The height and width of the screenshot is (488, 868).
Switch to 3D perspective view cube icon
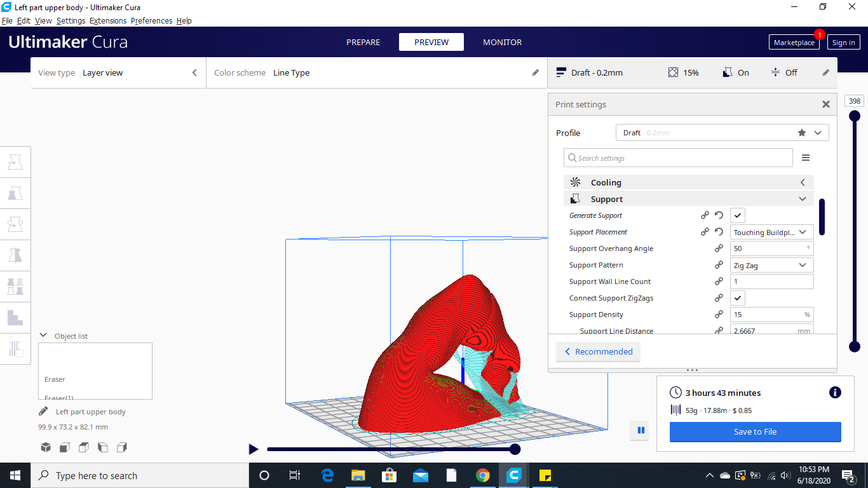[x=46, y=447]
